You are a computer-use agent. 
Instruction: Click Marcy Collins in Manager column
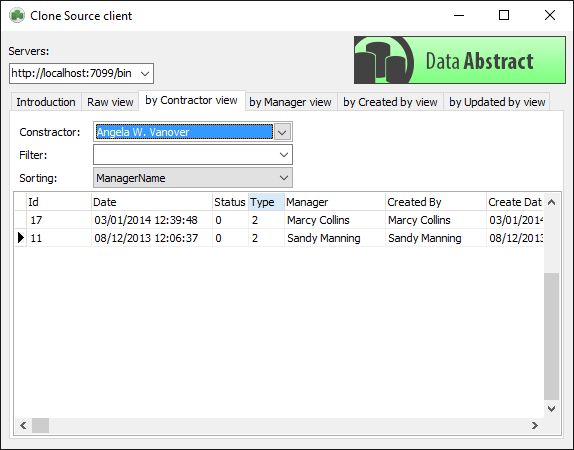(335, 220)
